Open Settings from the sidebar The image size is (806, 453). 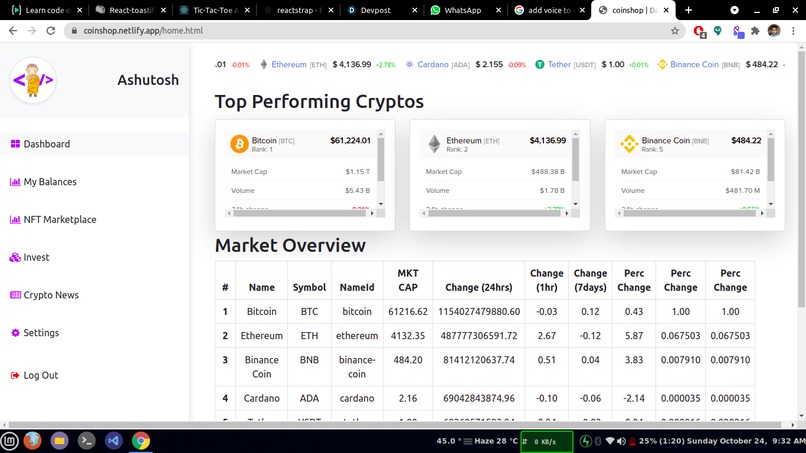click(41, 333)
